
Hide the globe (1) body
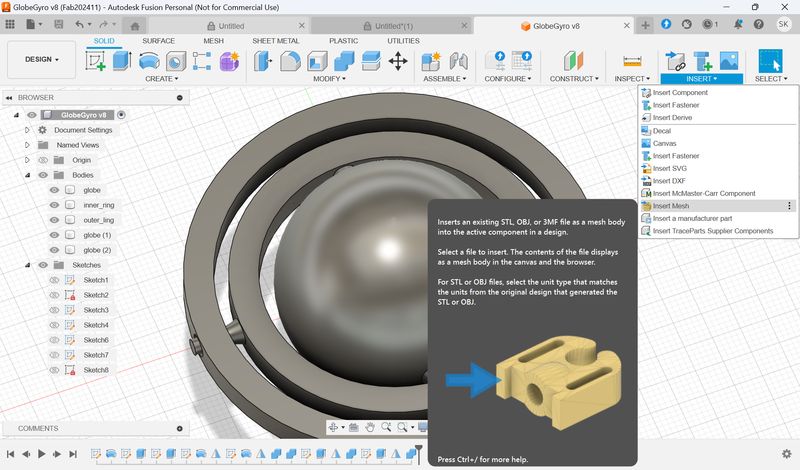(54, 235)
